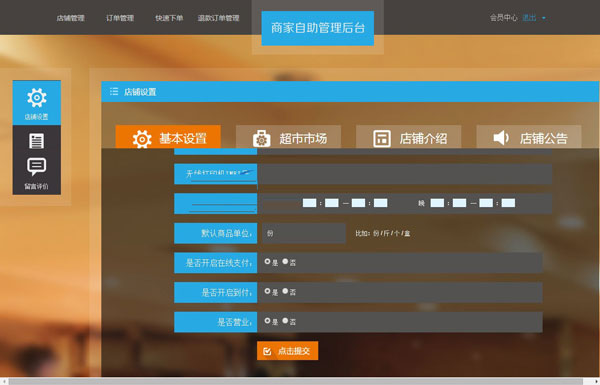600x385 pixels.
Task: Open 退款订单管理 in the top menu
Action: [218, 18]
